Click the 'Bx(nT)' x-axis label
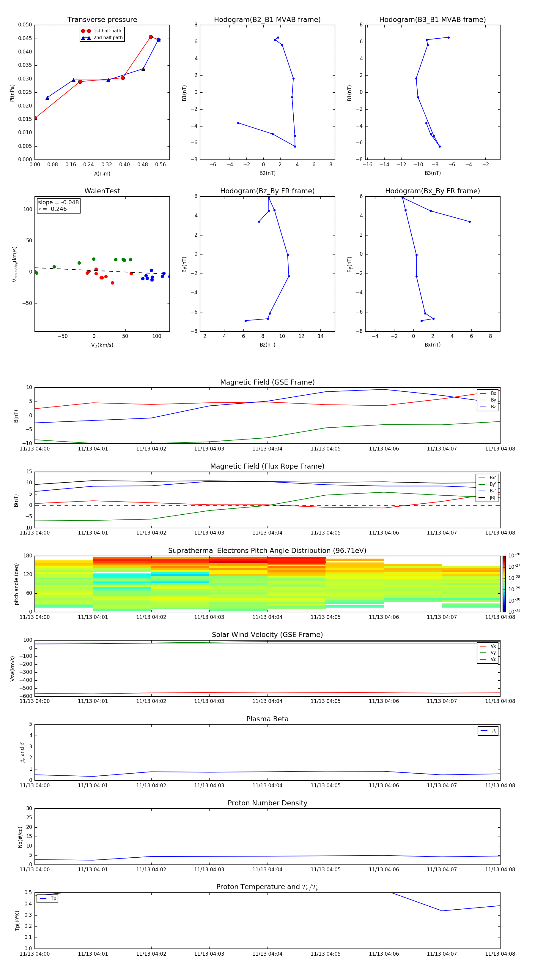Screen dimensions: 535x980 [x=432, y=345]
